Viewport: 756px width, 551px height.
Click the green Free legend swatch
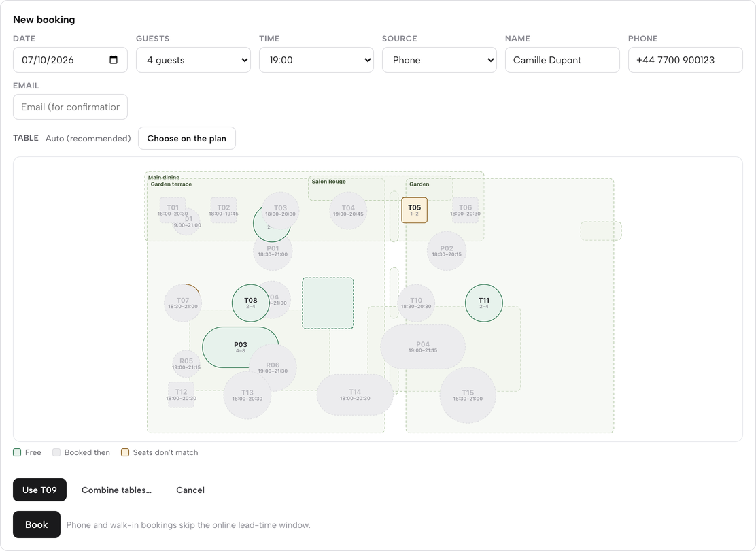tap(17, 452)
